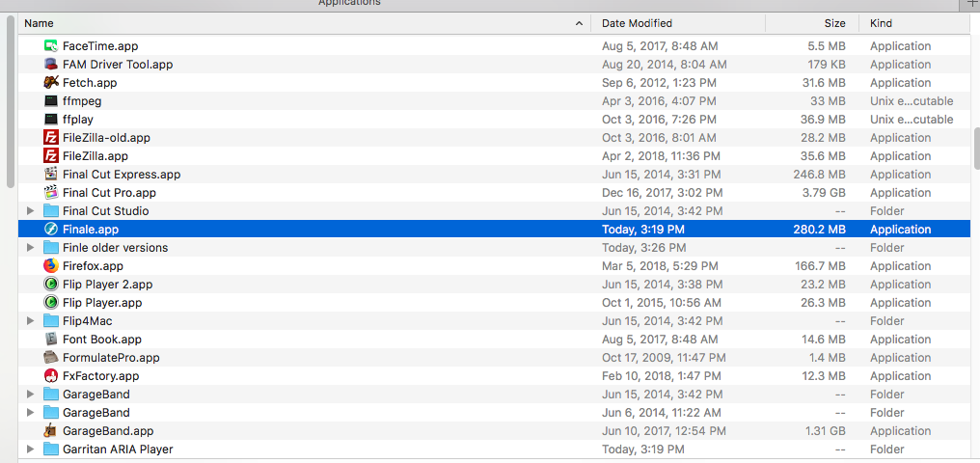The height and width of the screenshot is (463, 980).
Task: Click the Font Book.app icon
Action: [x=51, y=340]
